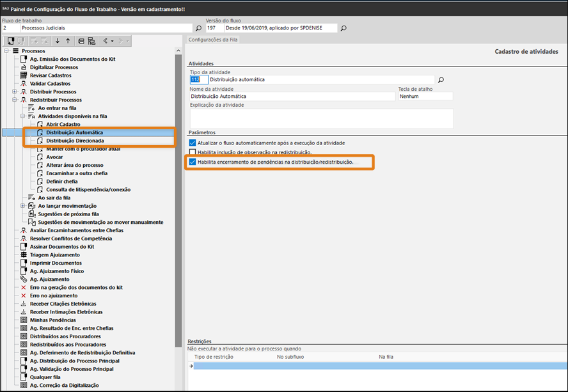
Task: Click the move down arrow in toolbar
Action: [x=58, y=41]
